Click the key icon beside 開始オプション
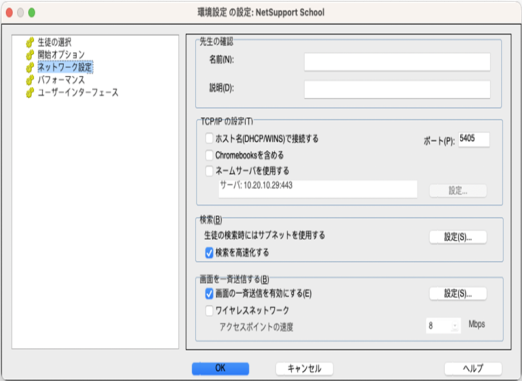The image size is (522, 381). point(30,55)
